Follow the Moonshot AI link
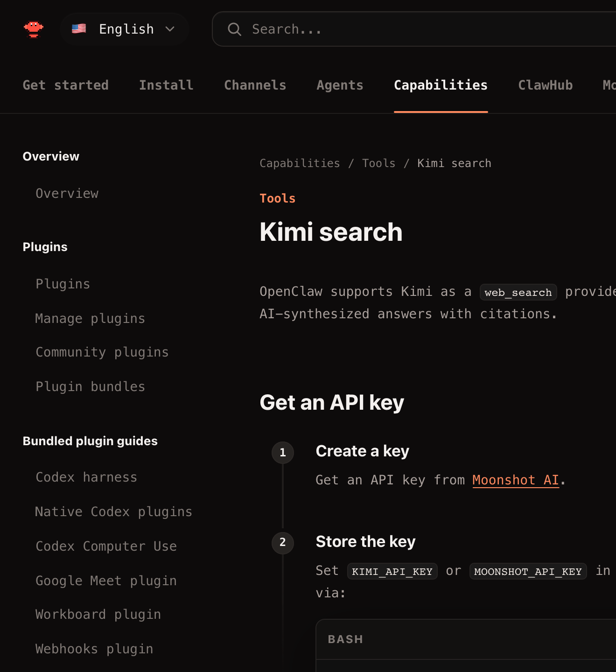 [x=516, y=480]
